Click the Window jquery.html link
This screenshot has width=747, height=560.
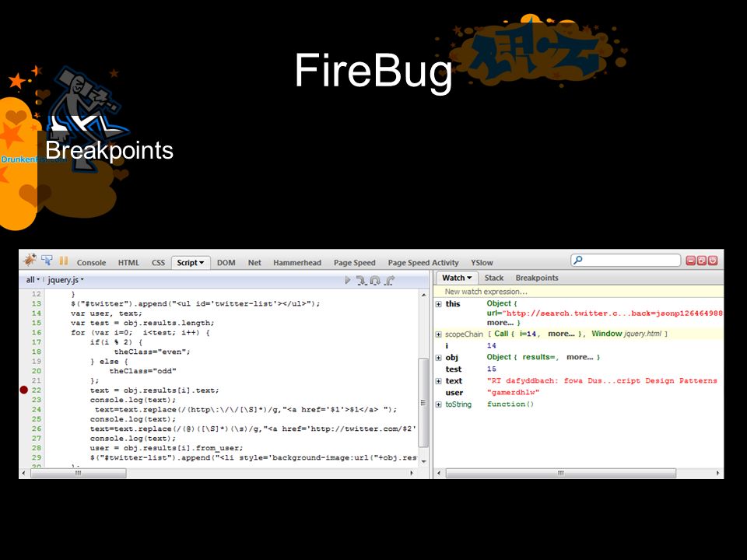(626, 334)
